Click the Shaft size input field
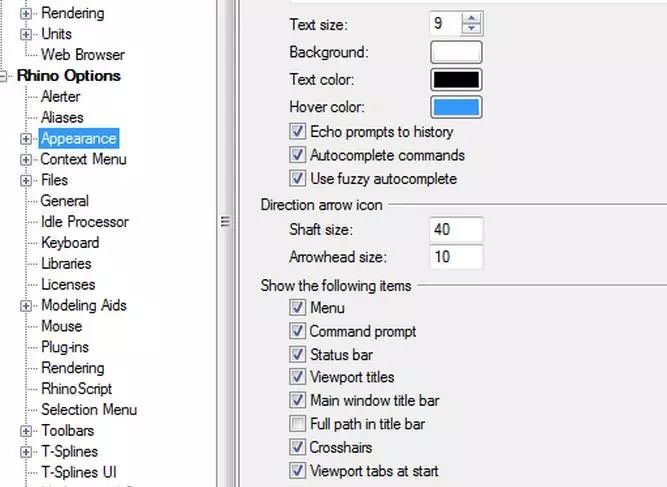The width and height of the screenshot is (667, 487). (x=456, y=230)
